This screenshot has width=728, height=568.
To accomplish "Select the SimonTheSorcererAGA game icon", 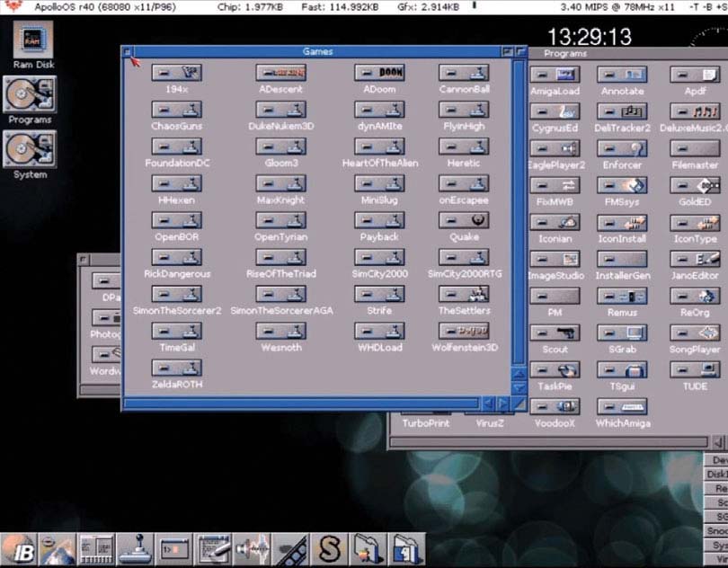I will [x=281, y=294].
